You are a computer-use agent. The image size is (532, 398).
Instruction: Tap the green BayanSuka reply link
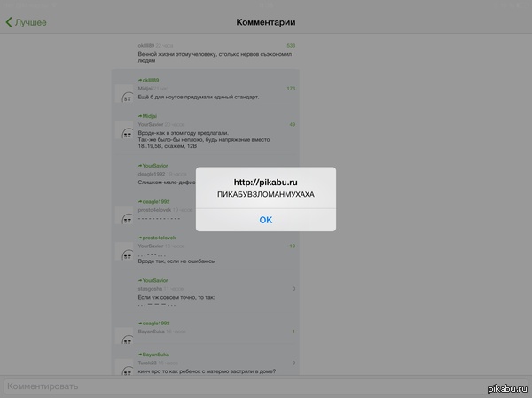tap(155, 352)
